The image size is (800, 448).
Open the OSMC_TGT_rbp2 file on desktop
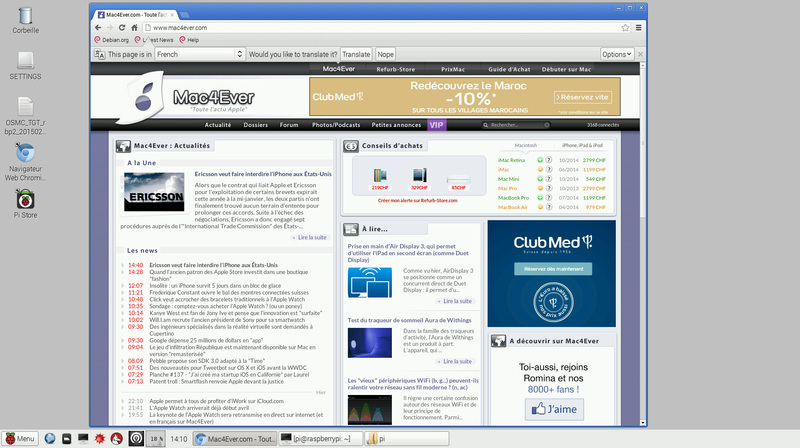coord(25,116)
